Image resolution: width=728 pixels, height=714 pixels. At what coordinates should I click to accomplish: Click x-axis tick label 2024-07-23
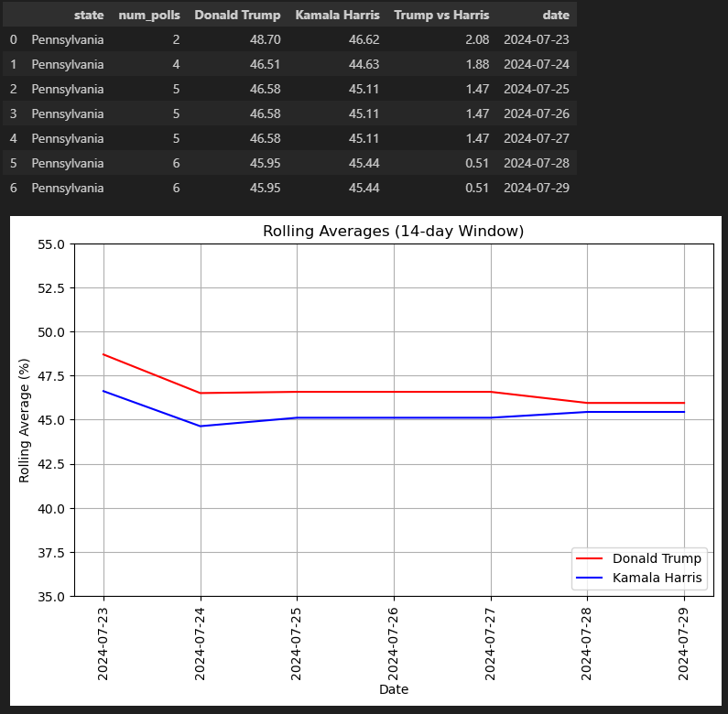(103, 644)
